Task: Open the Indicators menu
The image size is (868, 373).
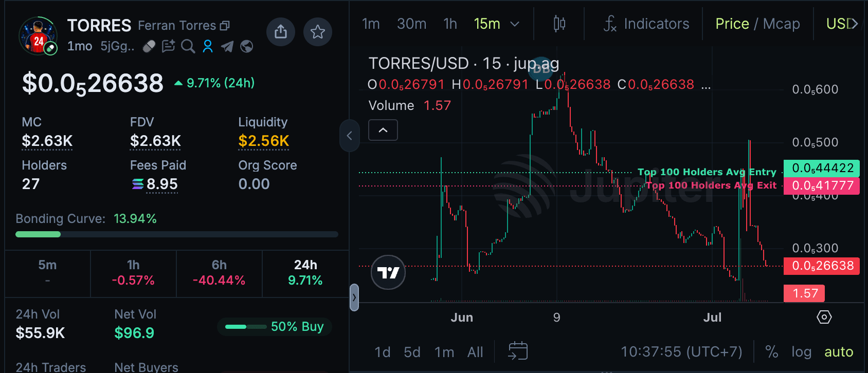Action: click(646, 24)
